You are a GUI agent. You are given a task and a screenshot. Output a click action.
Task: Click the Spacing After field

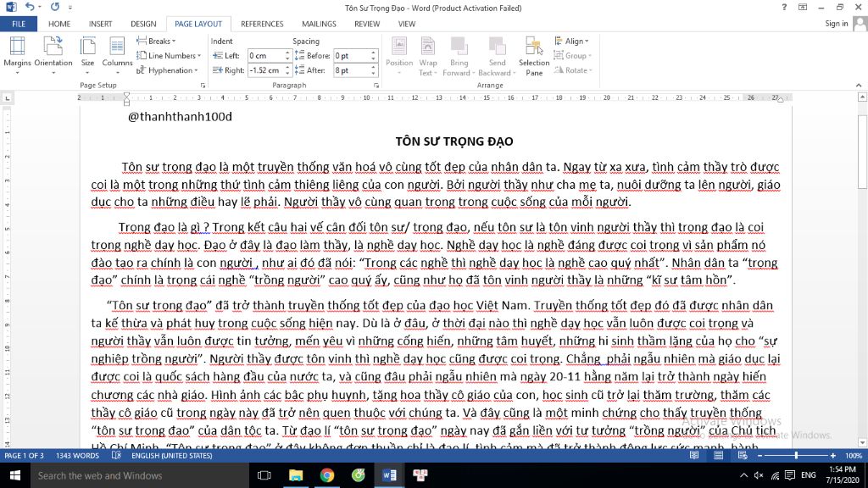(352, 70)
